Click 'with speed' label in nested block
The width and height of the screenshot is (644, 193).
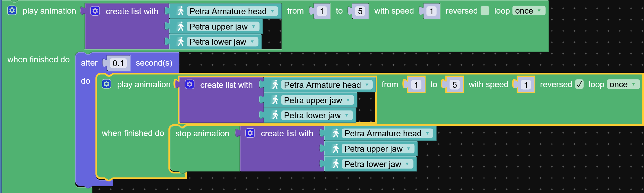tap(489, 85)
